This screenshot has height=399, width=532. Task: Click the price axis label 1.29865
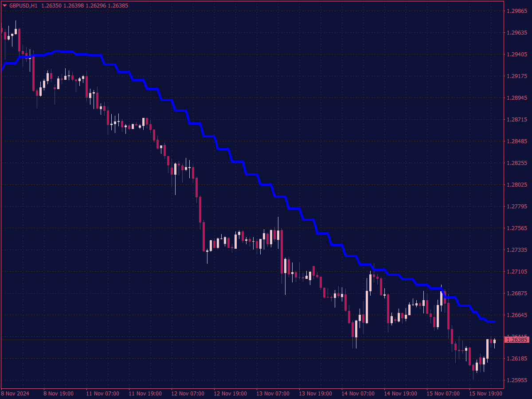[518, 12]
